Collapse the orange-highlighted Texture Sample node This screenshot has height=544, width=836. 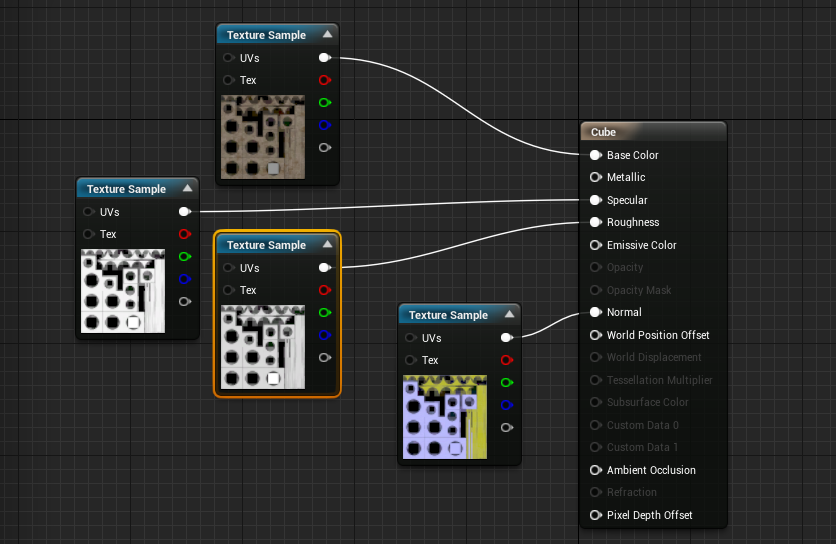tap(326, 245)
